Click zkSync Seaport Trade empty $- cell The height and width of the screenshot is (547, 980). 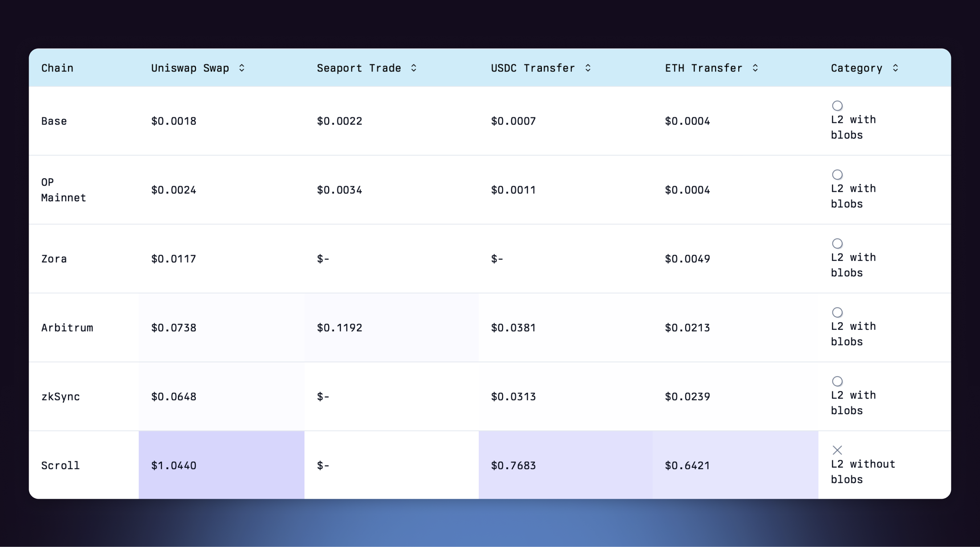(323, 396)
